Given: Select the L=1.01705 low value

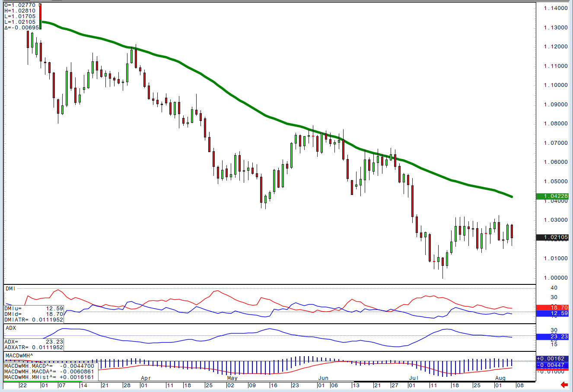Looking at the screenshot, I should [x=20, y=16].
